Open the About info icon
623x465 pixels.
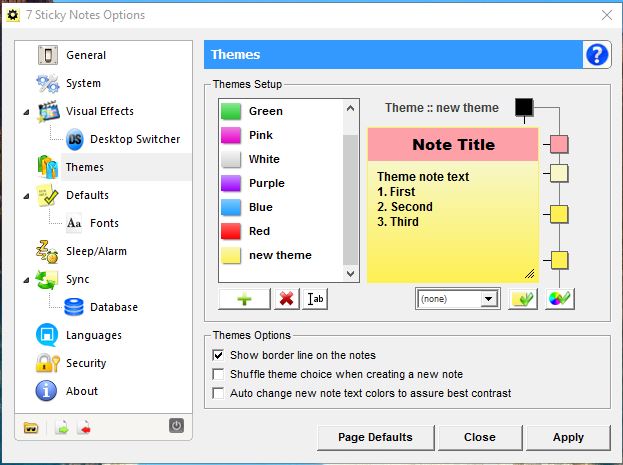46,391
